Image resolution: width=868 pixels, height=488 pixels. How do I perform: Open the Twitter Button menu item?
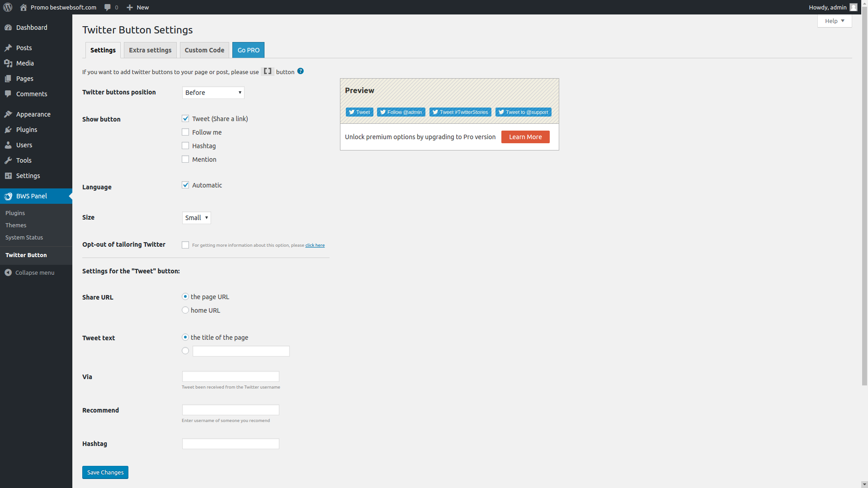tap(26, 255)
